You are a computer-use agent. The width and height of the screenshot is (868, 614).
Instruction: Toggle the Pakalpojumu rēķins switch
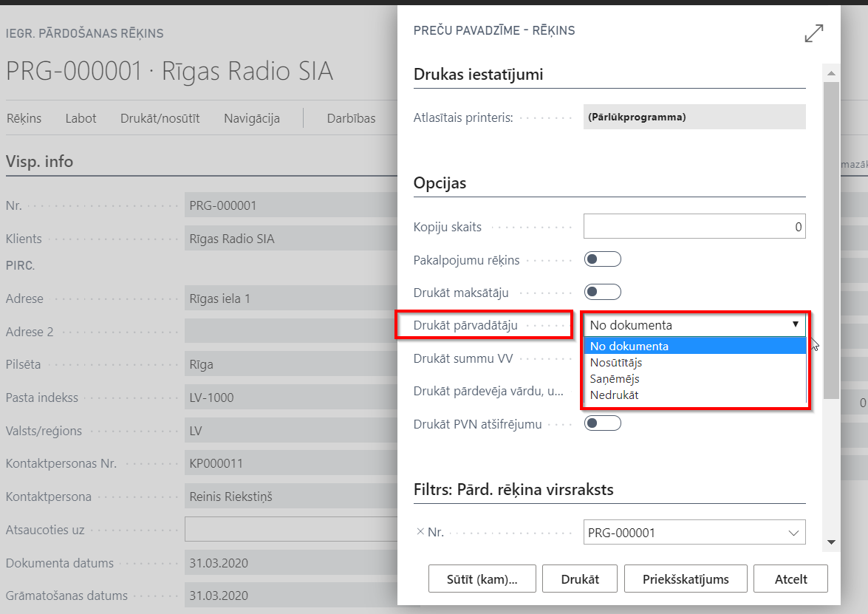click(602, 259)
